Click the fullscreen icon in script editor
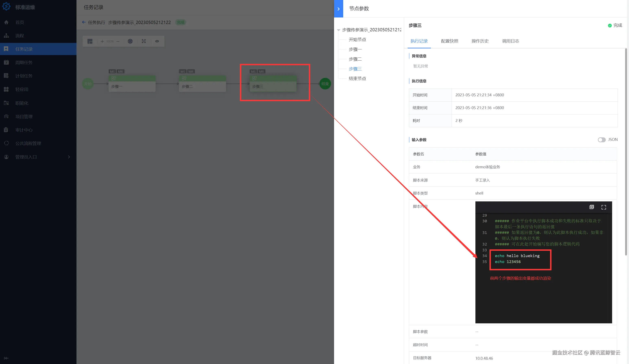Image resolution: width=629 pixels, height=364 pixels. [604, 207]
